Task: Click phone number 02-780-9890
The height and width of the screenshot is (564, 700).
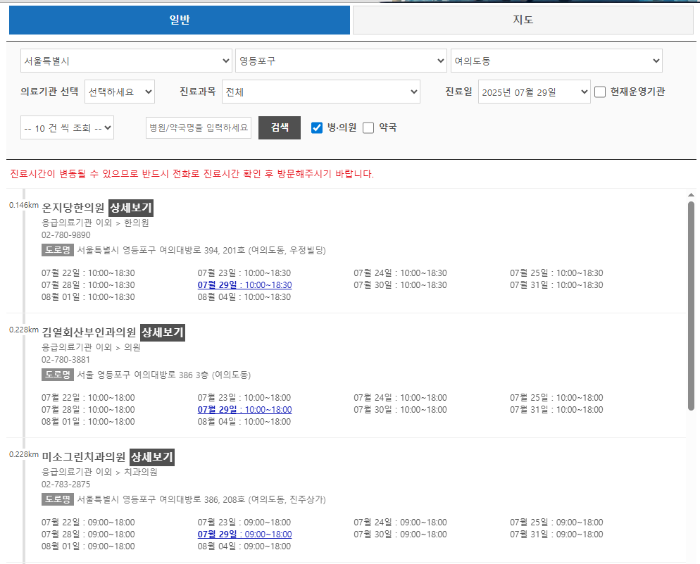Action: [66, 235]
